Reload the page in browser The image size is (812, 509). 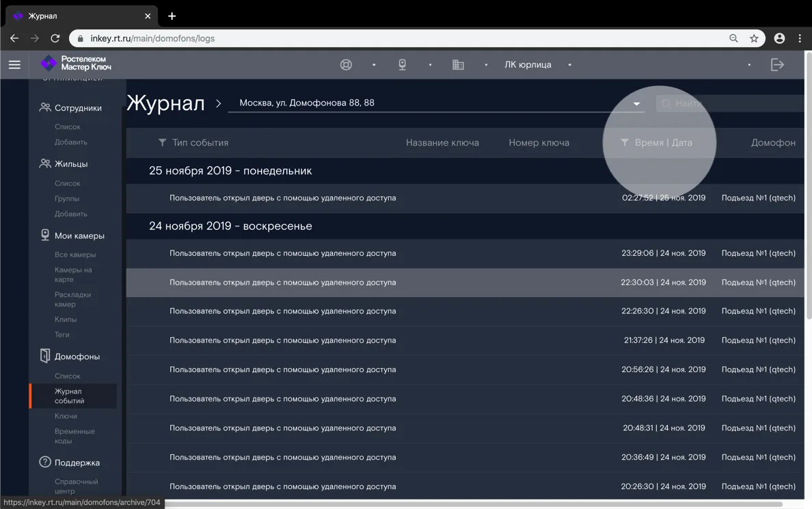[x=55, y=38]
